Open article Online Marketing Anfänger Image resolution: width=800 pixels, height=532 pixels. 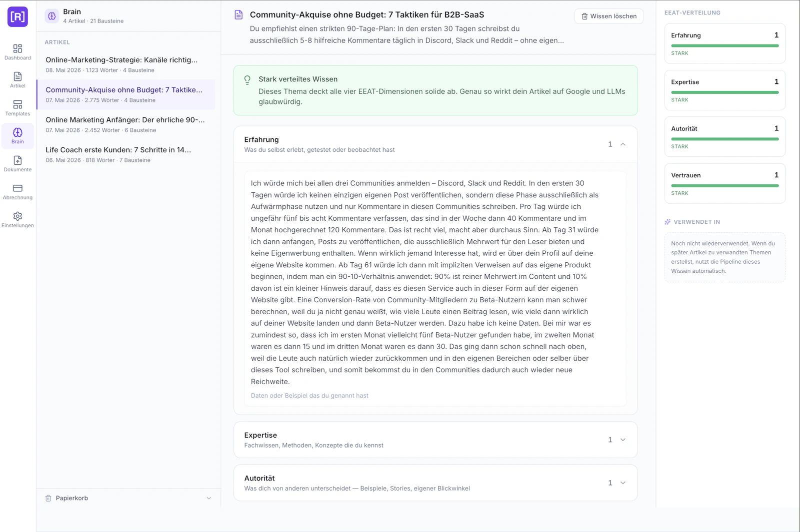(x=126, y=124)
